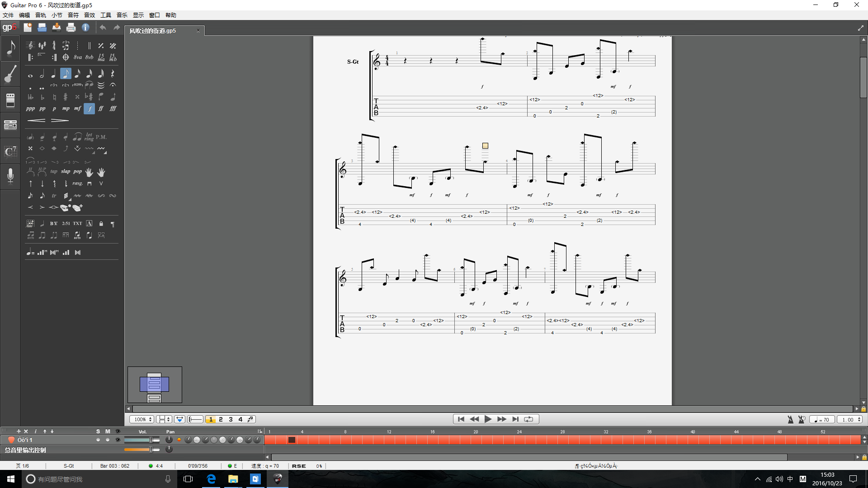Open the 文件 menu
This screenshot has height=488, width=868.
pos(8,15)
